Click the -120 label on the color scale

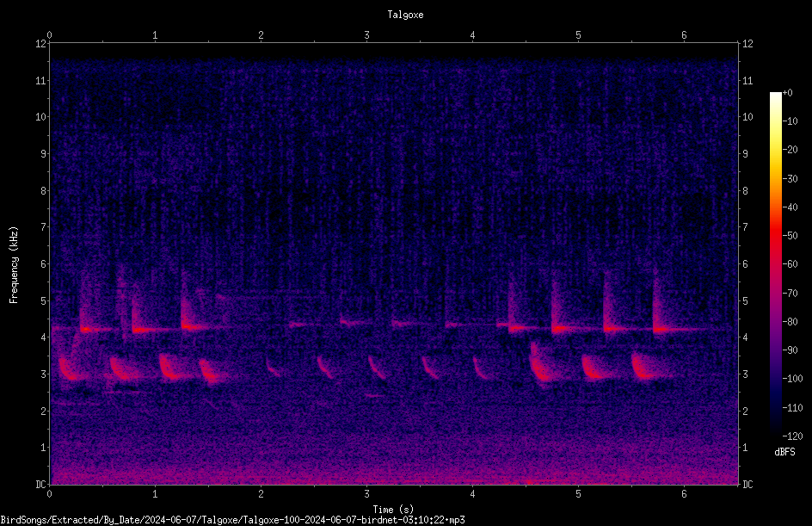click(x=792, y=436)
